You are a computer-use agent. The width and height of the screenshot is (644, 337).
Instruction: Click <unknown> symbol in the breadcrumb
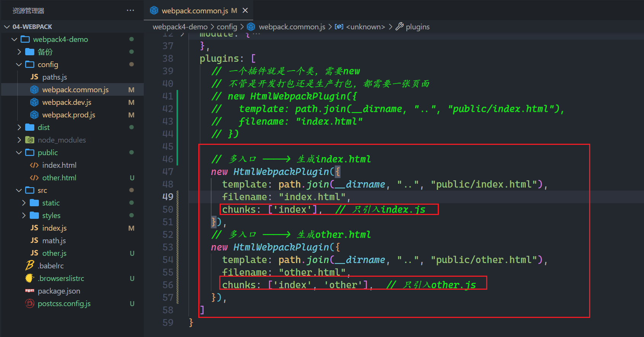[365, 27]
